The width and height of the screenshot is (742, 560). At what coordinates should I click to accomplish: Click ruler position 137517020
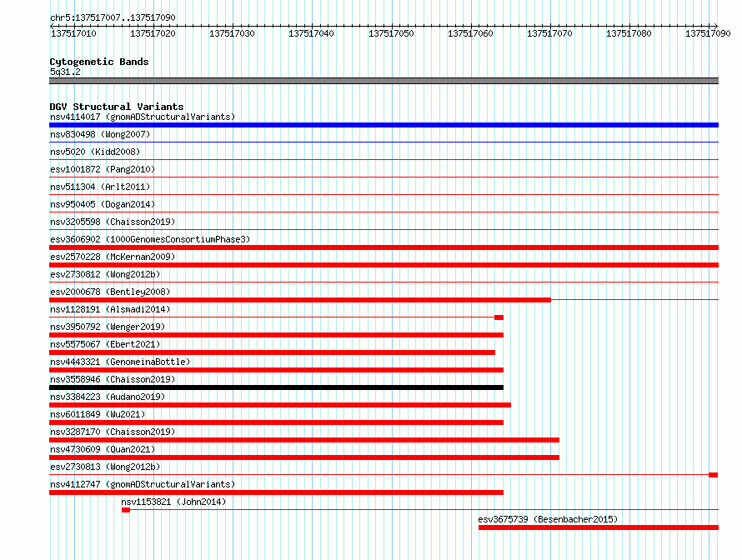coord(153,33)
